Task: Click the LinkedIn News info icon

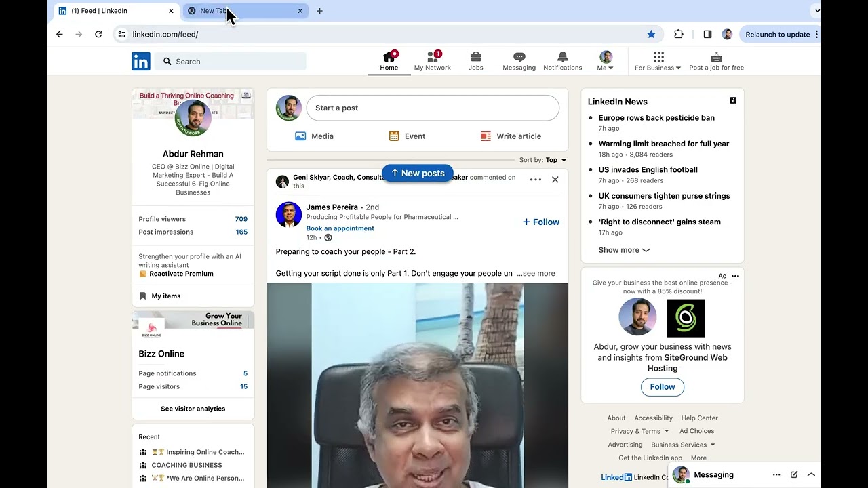Action: click(733, 100)
